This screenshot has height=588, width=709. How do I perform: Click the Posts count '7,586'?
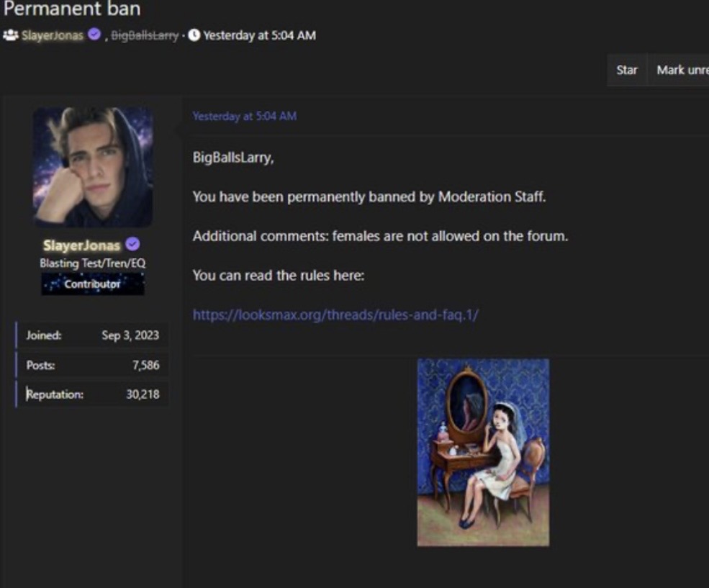145,365
